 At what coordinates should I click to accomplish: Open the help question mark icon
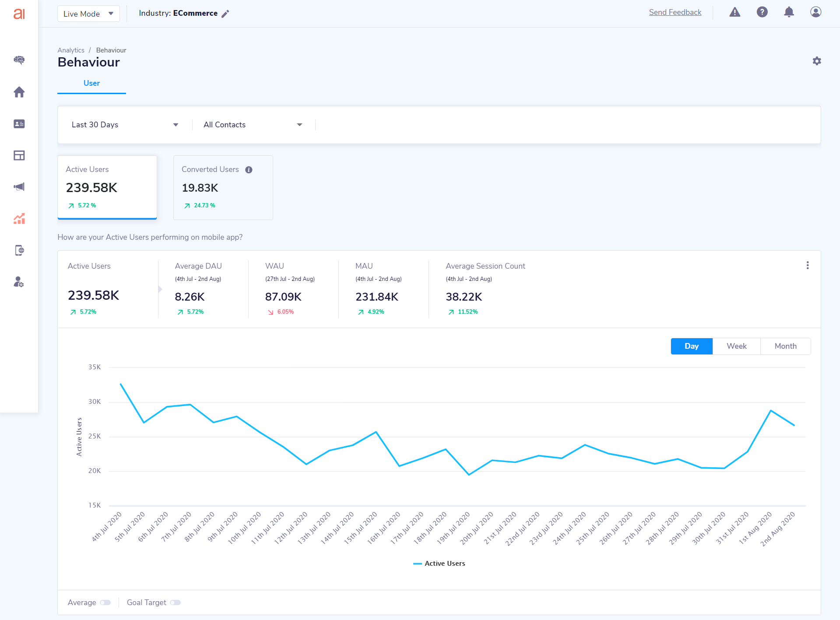click(x=762, y=12)
